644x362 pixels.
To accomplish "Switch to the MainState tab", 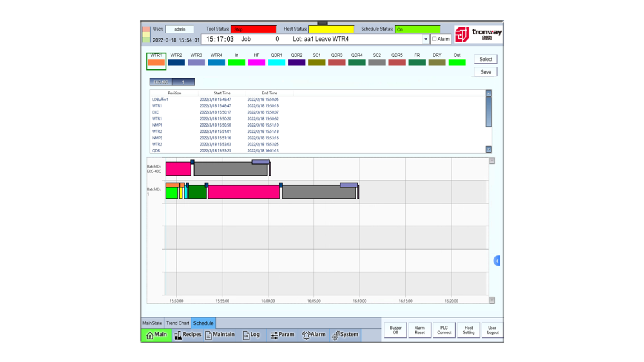I will (152, 323).
